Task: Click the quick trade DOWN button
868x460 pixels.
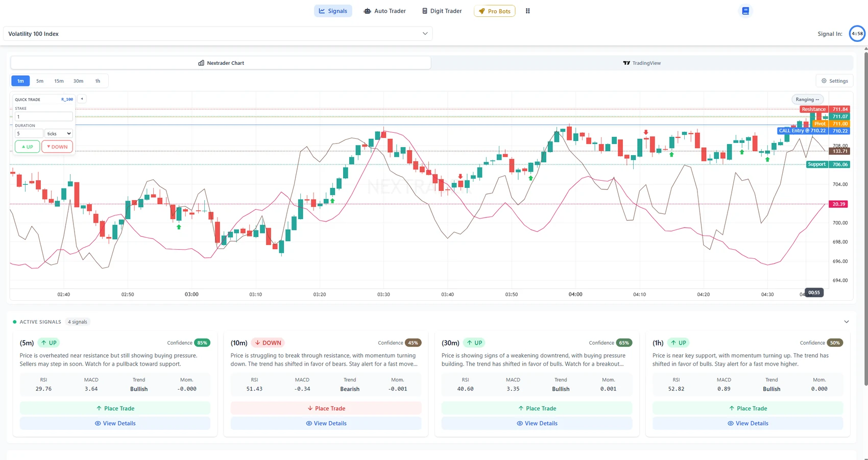Action: click(57, 147)
